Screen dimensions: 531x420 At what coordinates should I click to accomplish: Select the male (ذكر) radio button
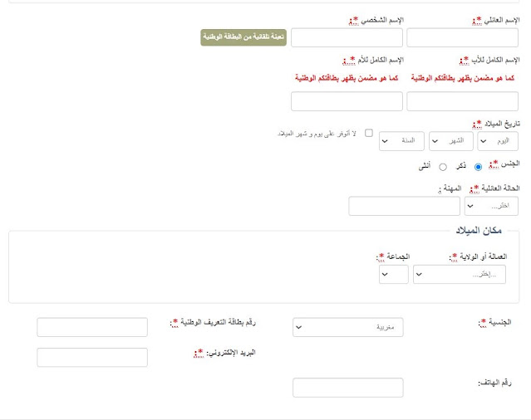(478, 167)
